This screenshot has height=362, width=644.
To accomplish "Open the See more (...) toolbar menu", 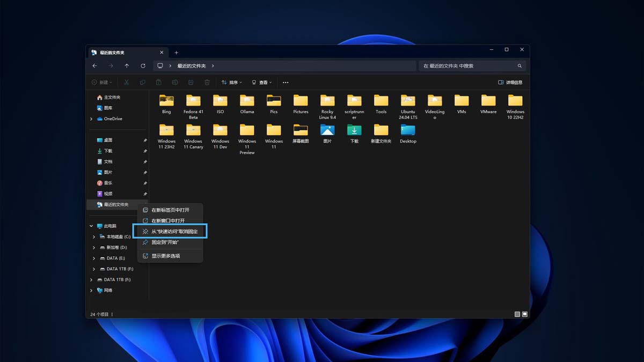I will [x=286, y=83].
